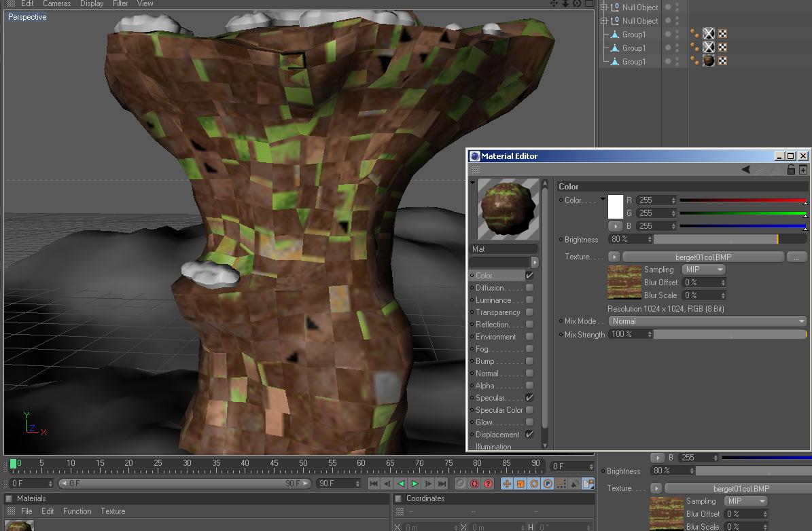
Task: Click the Material Editor new window icon
Action: click(802, 170)
